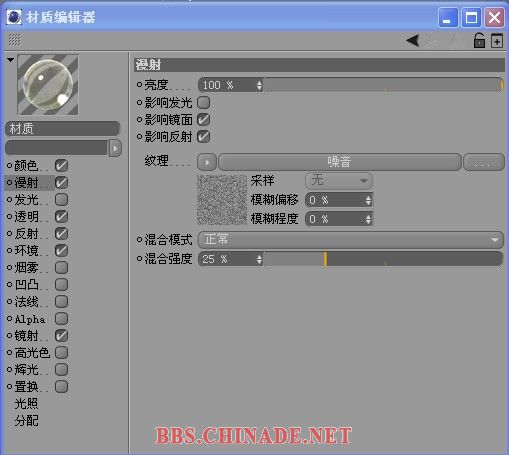Screen dimensions: 509x455
Task: Open the 混合模式 dropdown showing 正常
Action: 350,240
